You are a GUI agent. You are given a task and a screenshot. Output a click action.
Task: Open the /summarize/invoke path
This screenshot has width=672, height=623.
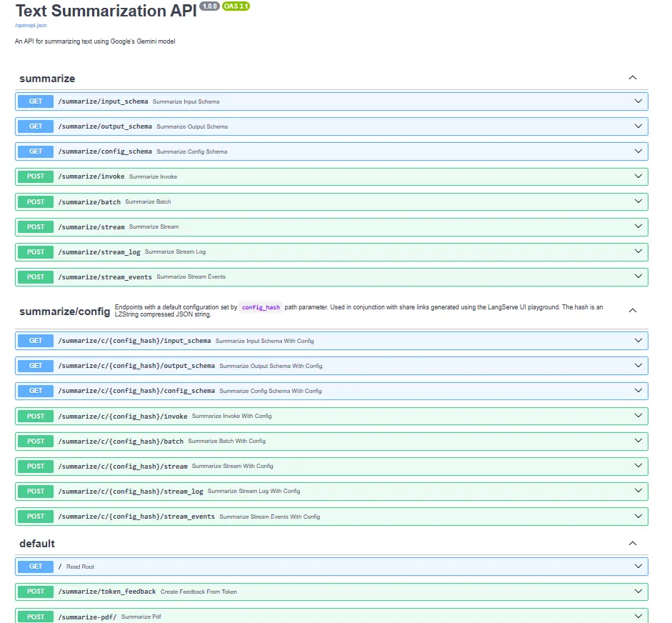[91, 176]
